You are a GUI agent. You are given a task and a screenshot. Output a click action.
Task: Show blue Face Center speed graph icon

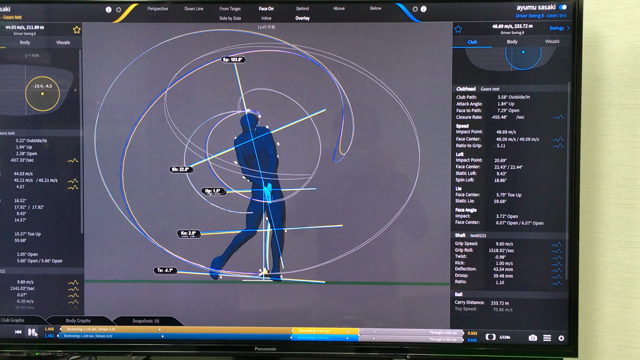[x=558, y=139]
